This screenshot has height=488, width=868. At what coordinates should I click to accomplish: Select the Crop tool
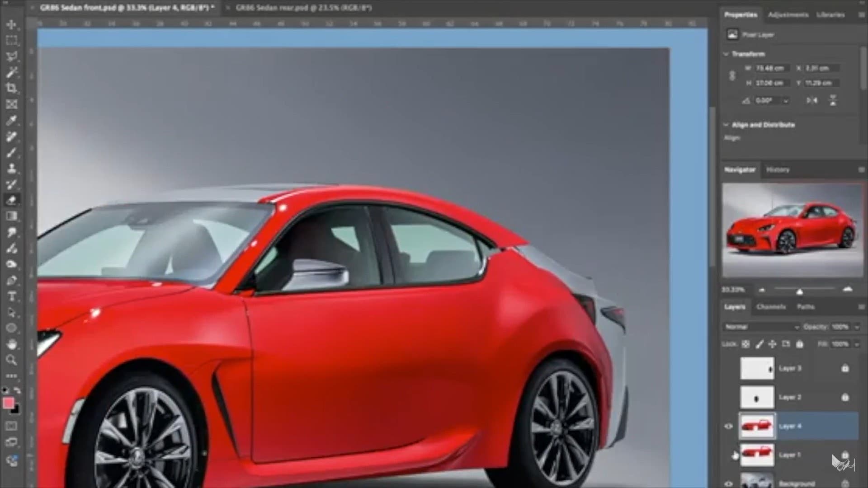(x=12, y=88)
